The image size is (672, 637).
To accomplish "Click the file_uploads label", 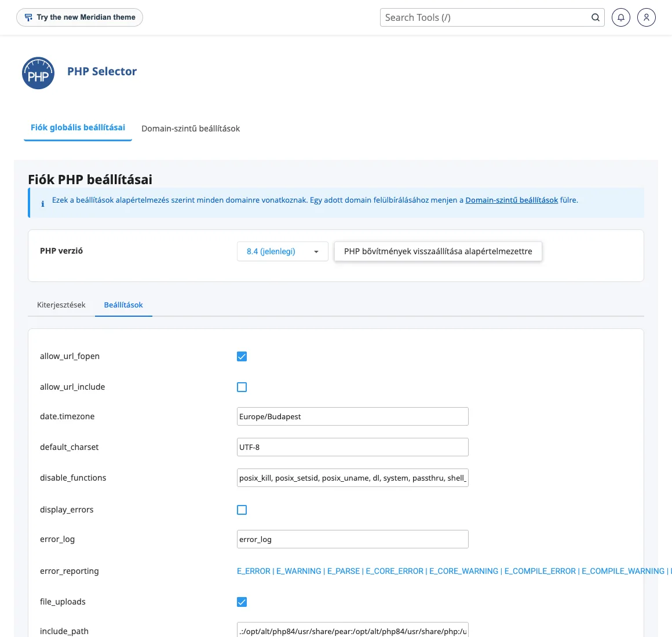I will [x=63, y=602].
